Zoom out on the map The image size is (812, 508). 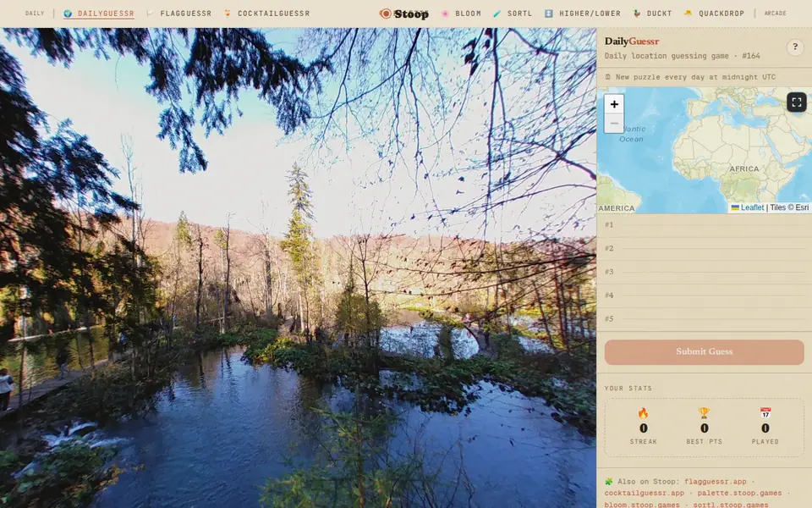(x=614, y=124)
